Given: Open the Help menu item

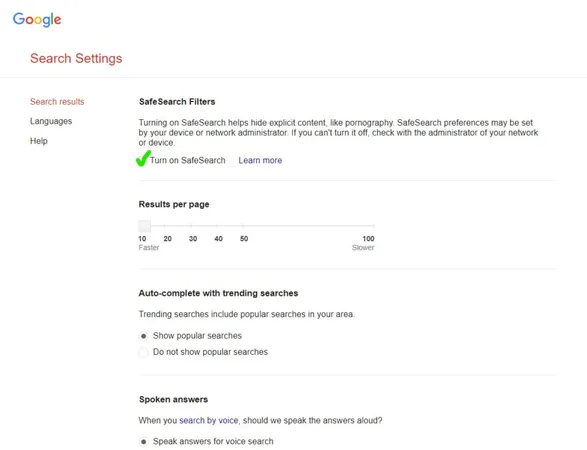Looking at the screenshot, I should (x=39, y=141).
